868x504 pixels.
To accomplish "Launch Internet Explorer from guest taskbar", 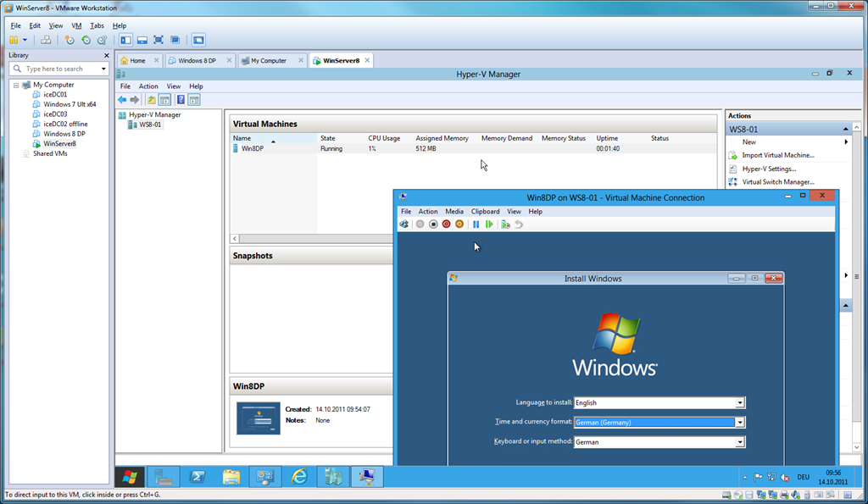I will [299, 477].
